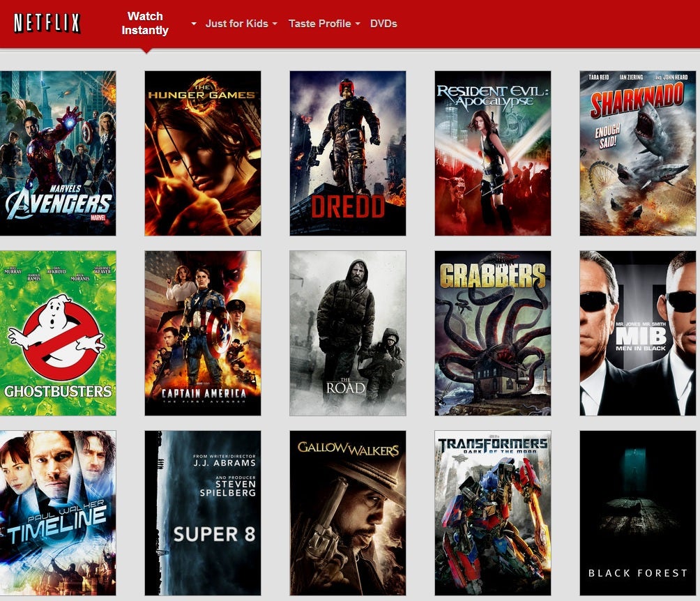Viewport: 700px width, 601px height.
Task: Select Transformers Dark of the Moon poster
Action: 493,513
